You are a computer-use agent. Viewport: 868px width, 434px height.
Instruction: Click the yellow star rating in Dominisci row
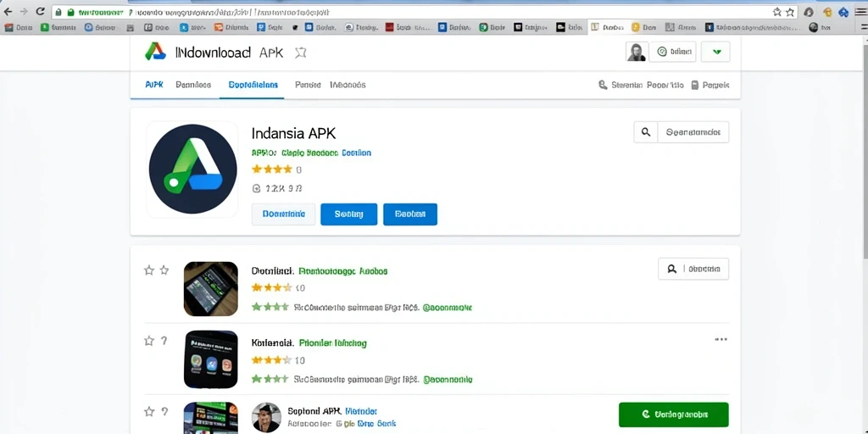[272, 288]
